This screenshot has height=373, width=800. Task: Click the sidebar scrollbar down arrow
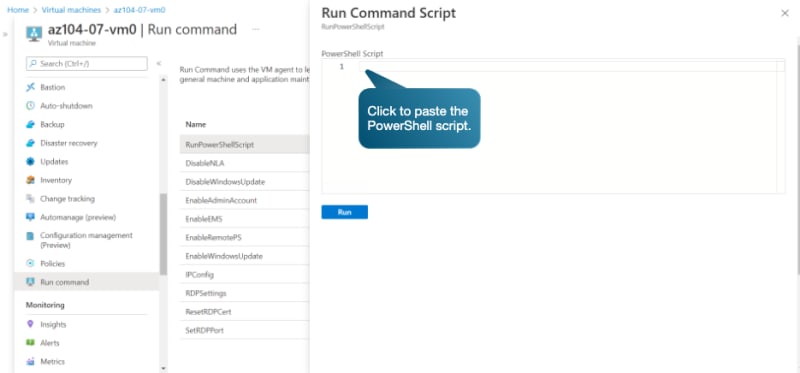tap(163, 368)
